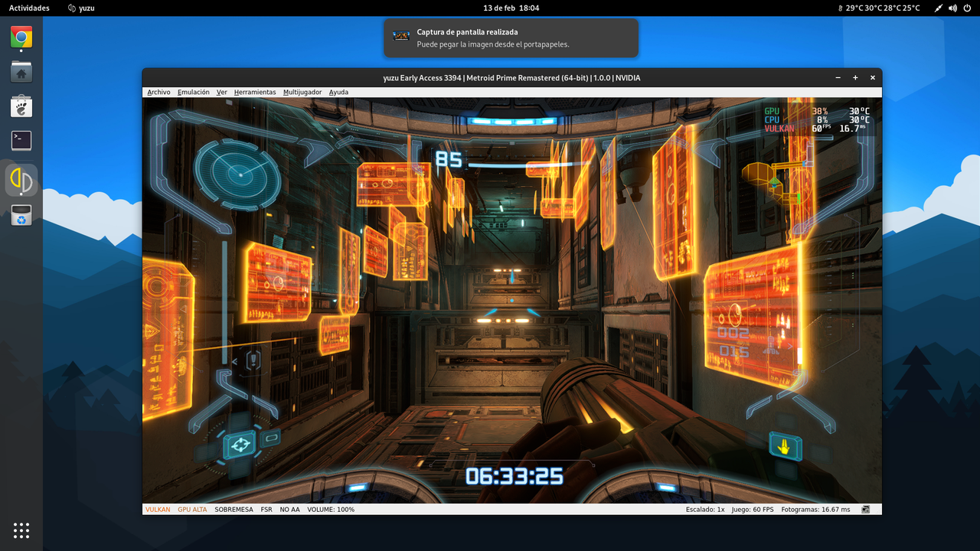Toggle the VULKAN graphics API button
This screenshot has width=980, height=551.
[x=158, y=509]
